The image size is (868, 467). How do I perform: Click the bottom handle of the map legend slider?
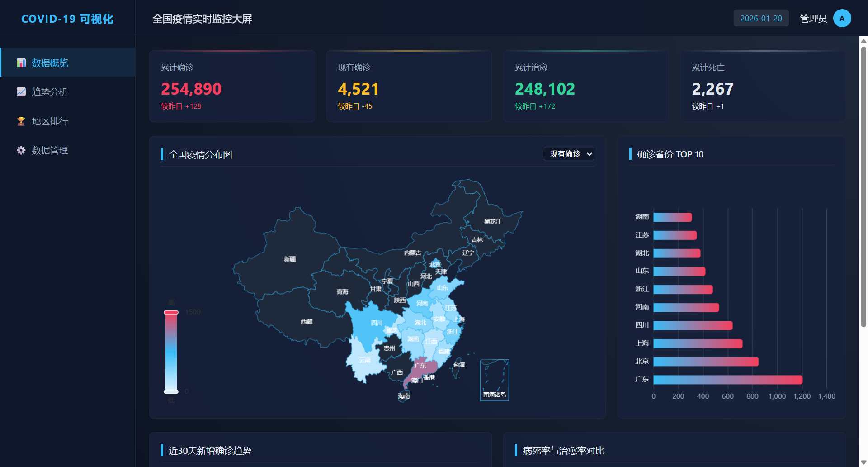tap(171, 391)
